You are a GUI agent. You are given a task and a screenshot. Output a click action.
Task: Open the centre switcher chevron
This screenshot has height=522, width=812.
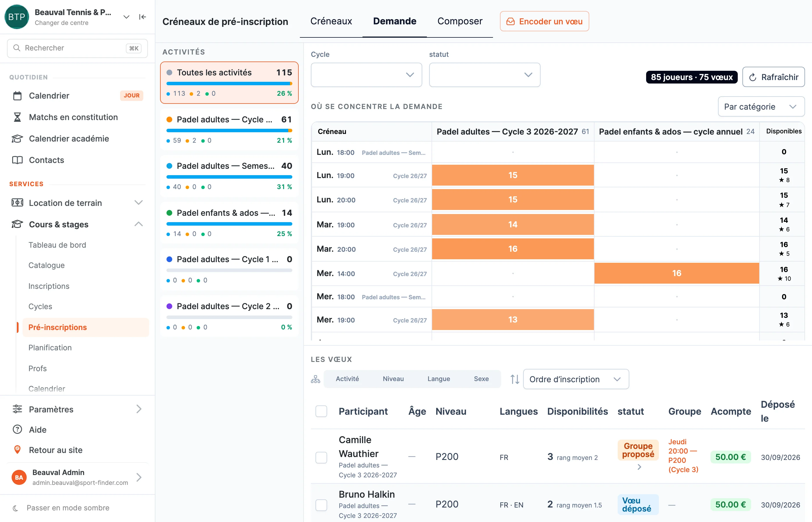pos(126,17)
